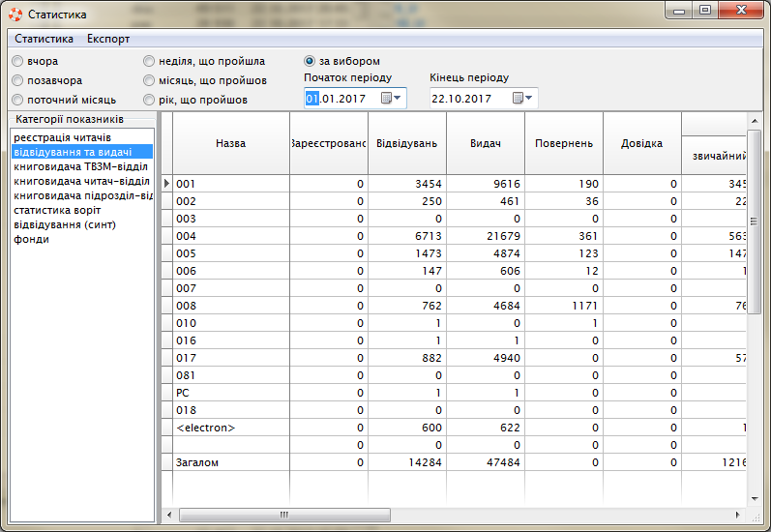Enable the 'за вибором' period option

[310, 61]
